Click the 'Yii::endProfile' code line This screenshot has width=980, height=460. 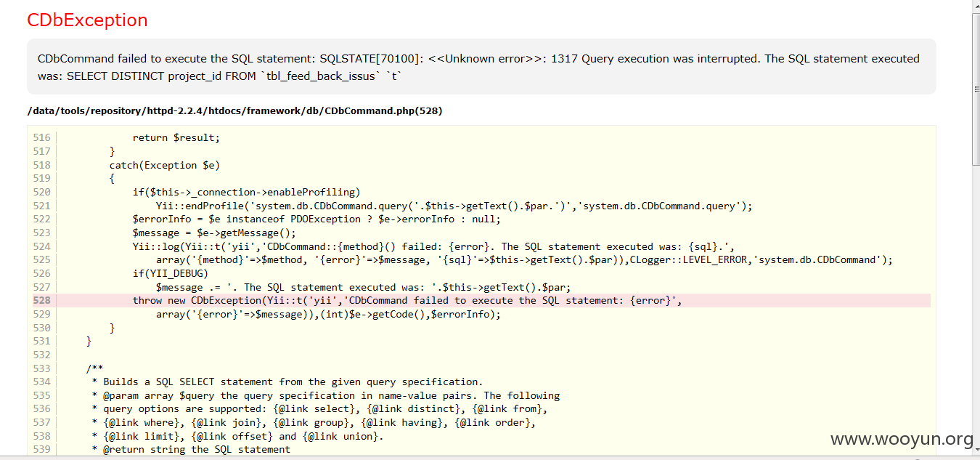(x=454, y=206)
